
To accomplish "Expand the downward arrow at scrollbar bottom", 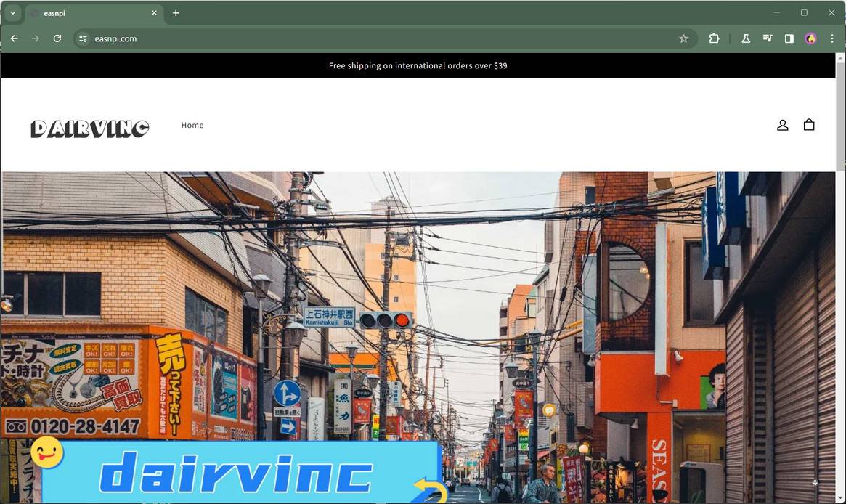I will click(x=841, y=497).
